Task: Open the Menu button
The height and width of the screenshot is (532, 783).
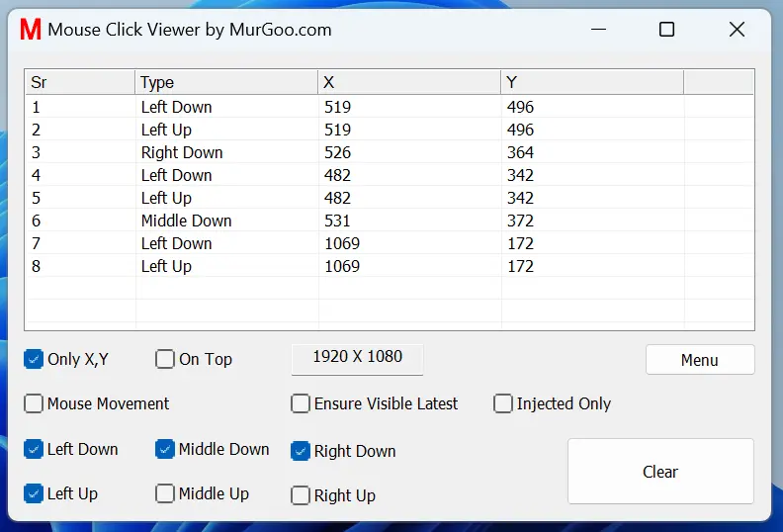Action: tap(700, 360)
